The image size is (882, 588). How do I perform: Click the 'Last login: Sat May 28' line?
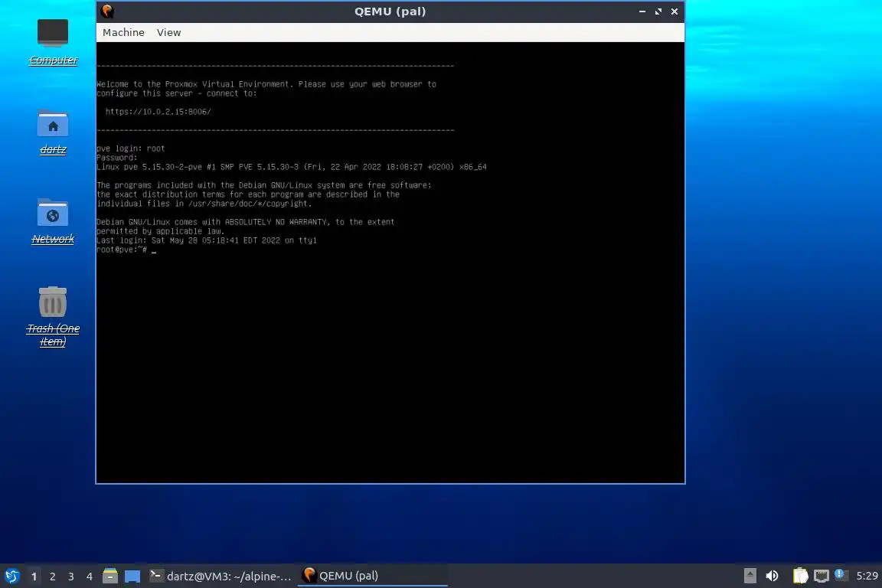click(x=207, y=240)
